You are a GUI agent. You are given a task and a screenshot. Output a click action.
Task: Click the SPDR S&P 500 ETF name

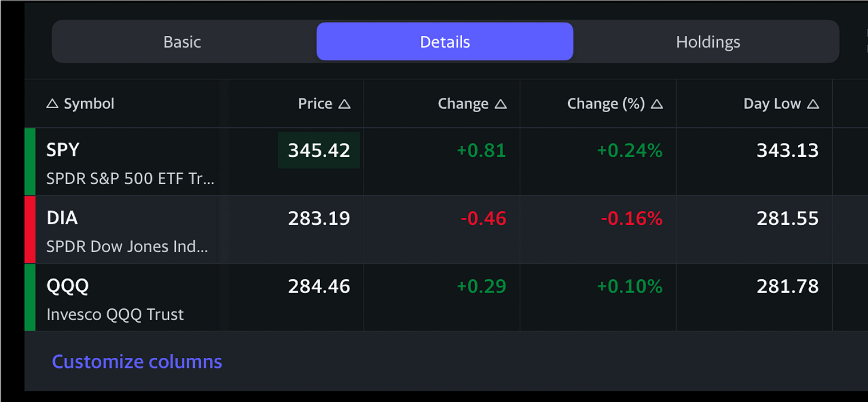click(x=130, y=178)
